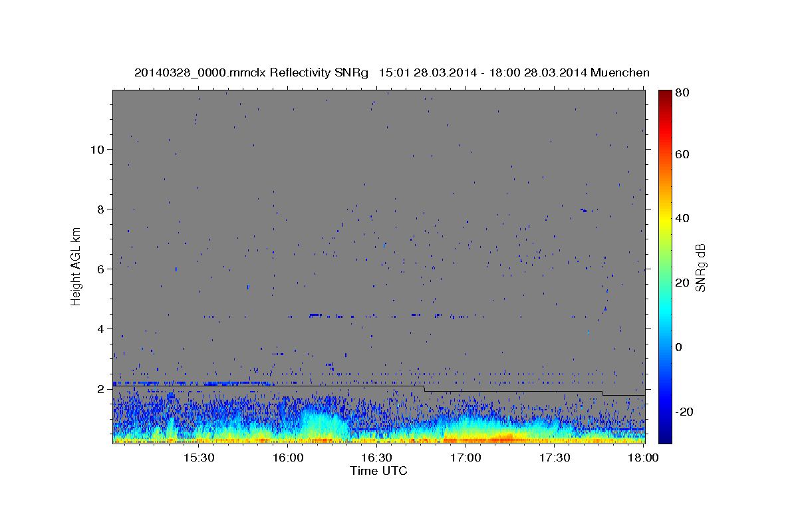This screenshot has width=798, height=532.
Task: Click the 'SNRg dB' colorbar label
Action: 700,267
